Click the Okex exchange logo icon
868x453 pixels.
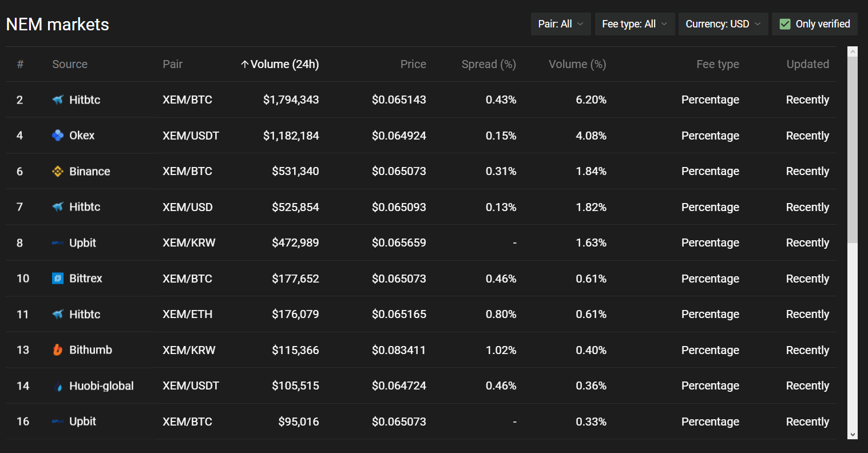pos(58,136)
